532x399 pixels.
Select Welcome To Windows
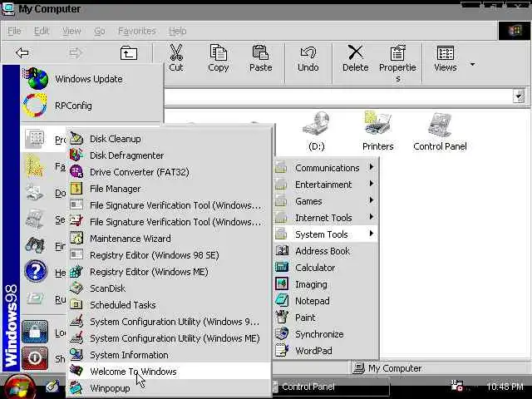click(170, 372)
